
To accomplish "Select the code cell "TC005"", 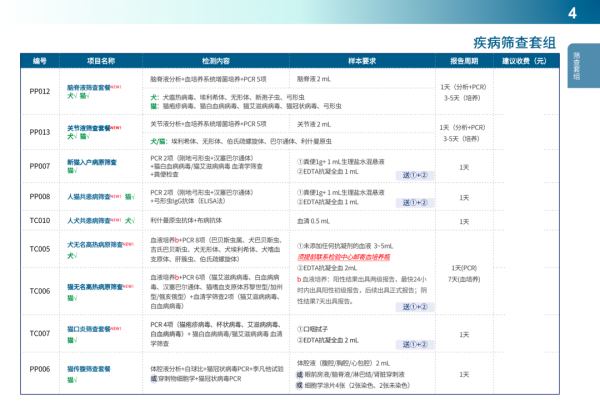I will 40,249.
